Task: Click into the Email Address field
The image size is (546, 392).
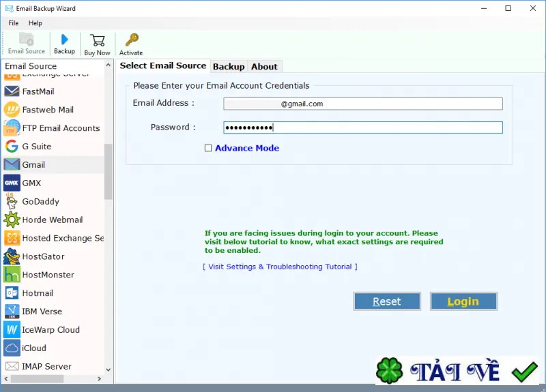Action: click(x=363, y=104)
